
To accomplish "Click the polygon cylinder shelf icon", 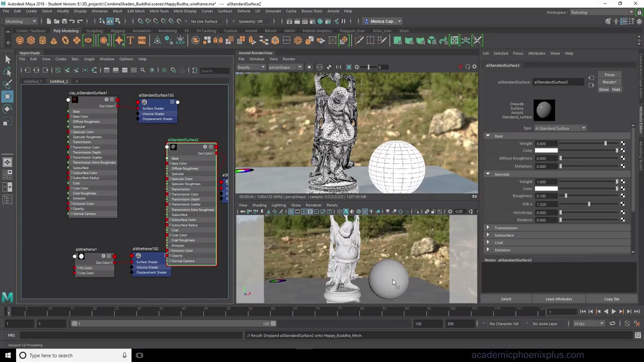I will point(42,41).
